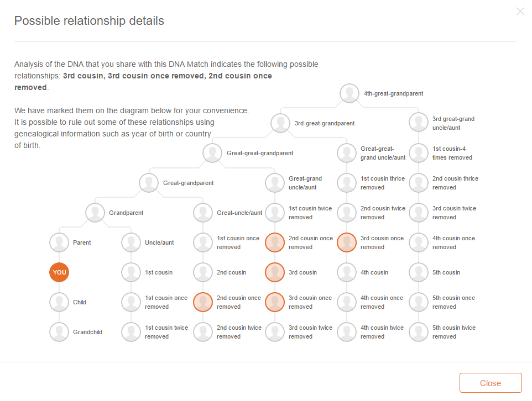Click the Great-great-grandparent label text
This screenshot has height=401, width=532.
point(260,153)
